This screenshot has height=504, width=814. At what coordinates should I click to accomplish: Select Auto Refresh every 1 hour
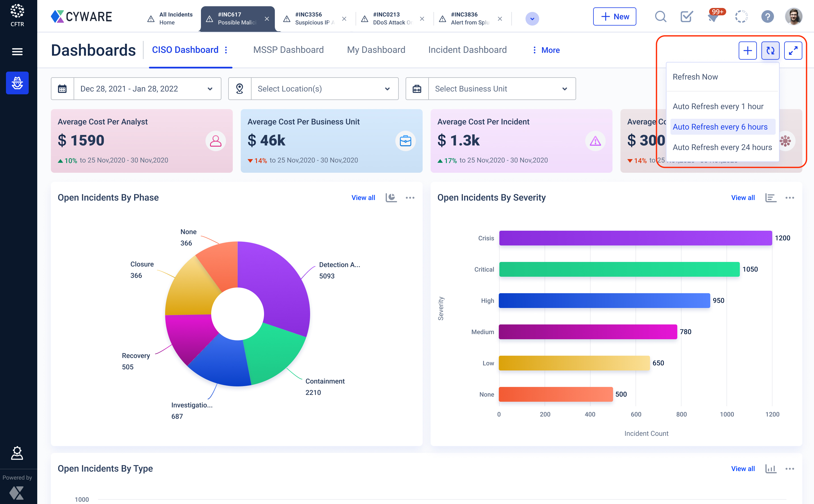click(x=718, y=106)
